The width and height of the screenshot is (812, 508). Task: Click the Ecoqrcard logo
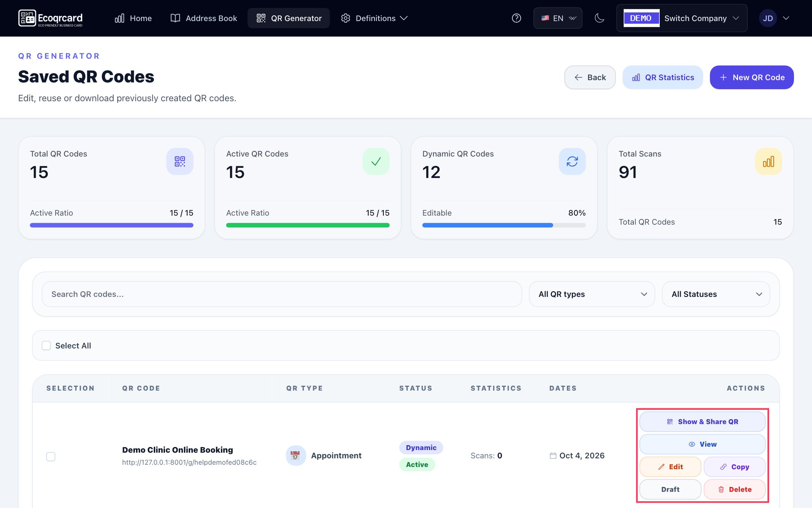pos(50,18)
